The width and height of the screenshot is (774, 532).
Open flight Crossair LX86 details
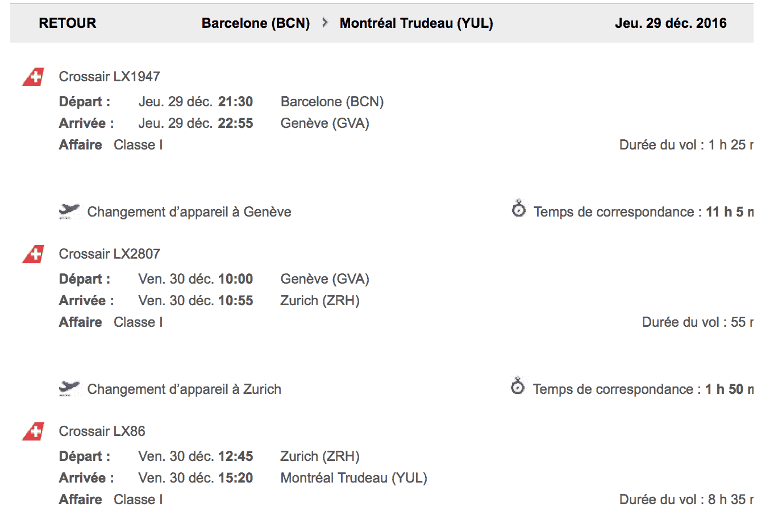pyautogui.click(x=102, y=431)
